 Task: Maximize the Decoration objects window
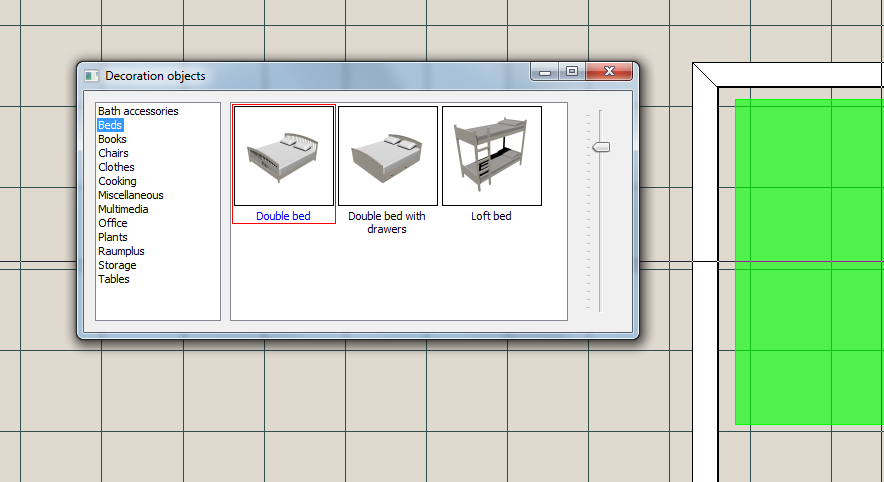pyautogui.click(x=571, y=72)
